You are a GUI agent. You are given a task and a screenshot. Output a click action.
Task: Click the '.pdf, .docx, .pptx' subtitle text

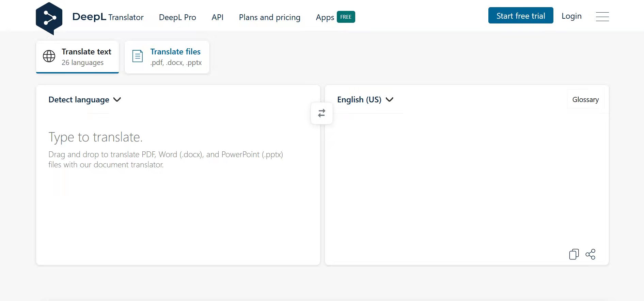[x=176, y=63]
